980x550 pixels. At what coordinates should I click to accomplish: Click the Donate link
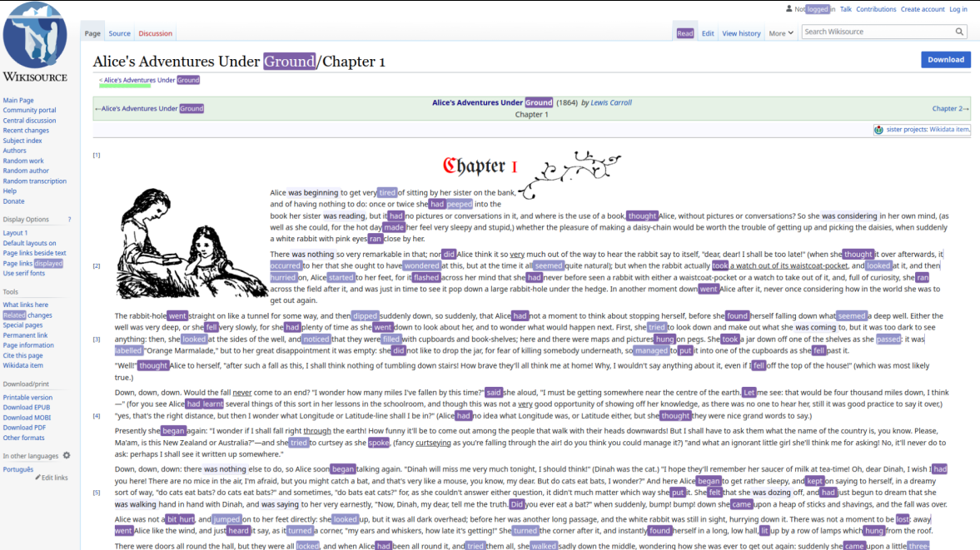coord(14,201)
